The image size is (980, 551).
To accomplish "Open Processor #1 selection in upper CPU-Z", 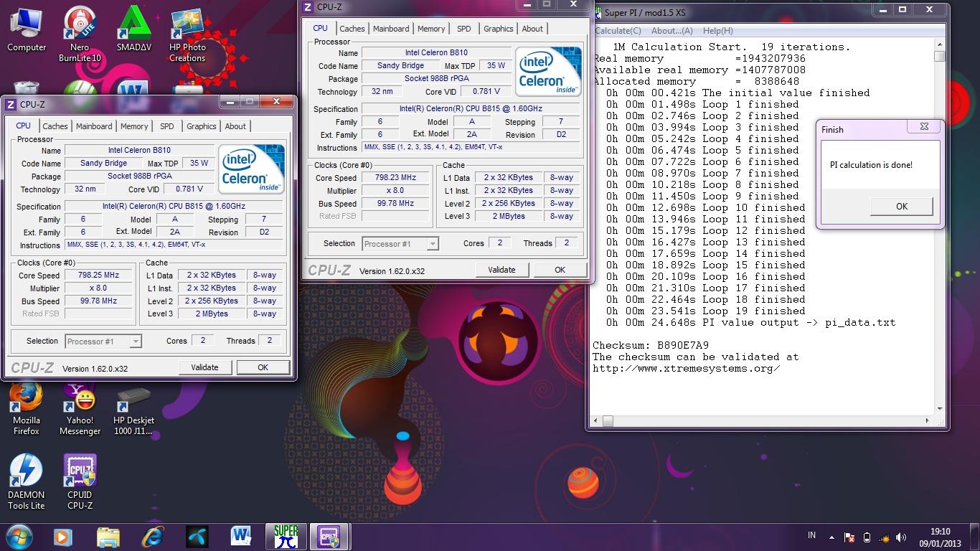I will (x=400, y=244).
